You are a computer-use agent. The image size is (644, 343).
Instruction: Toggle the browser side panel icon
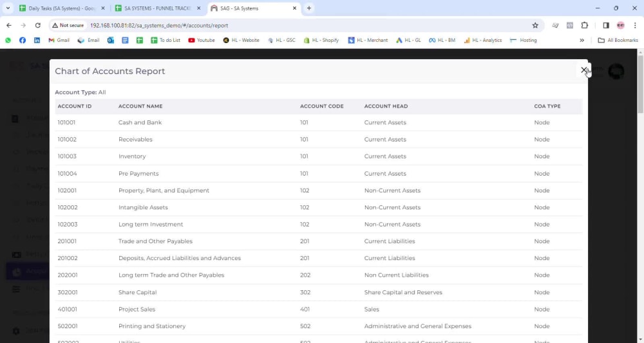(606, 26)
